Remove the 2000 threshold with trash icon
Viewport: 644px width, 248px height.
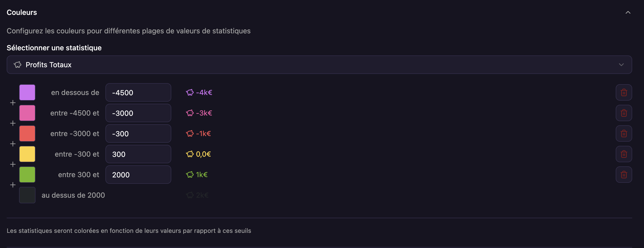point(624,175)
